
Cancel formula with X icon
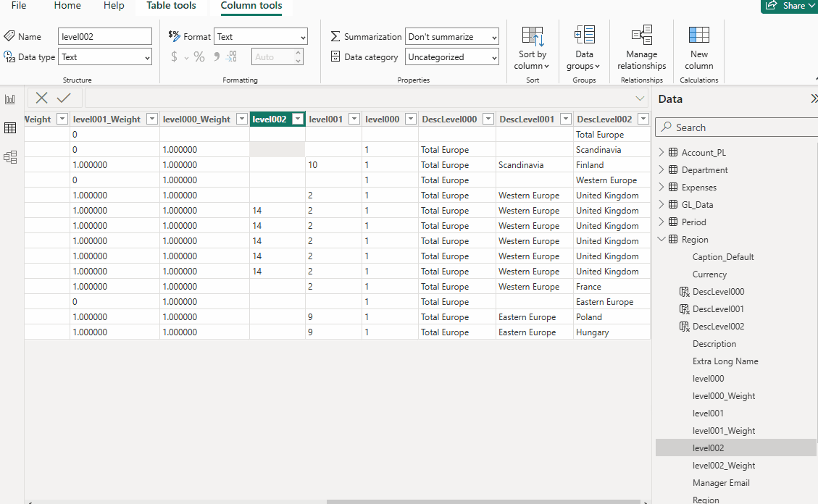42,98
